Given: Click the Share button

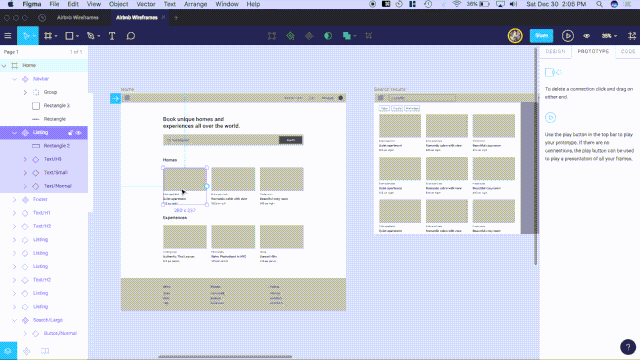Looking at the screenshot, I should point(541,36).
